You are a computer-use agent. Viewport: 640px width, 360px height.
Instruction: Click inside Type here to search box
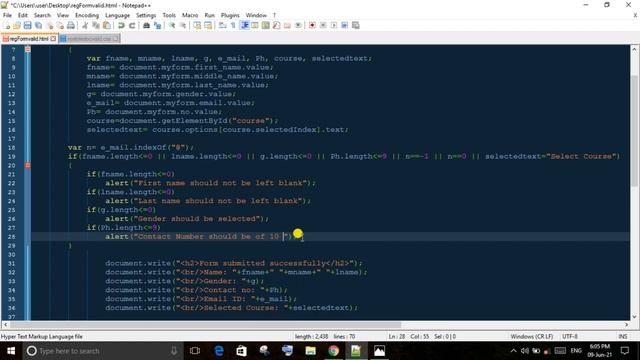[102, 351]
